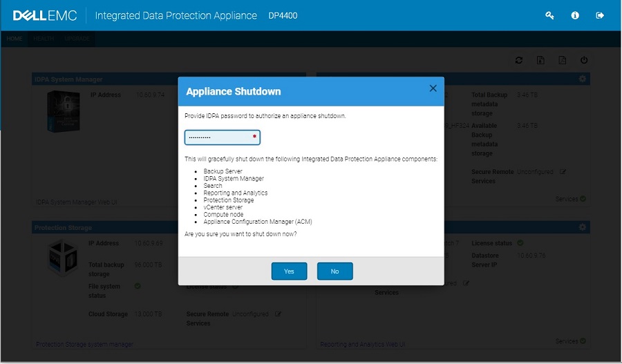This screenshot has width=622, height=364.
Task: Click the key icon in the header
Action: tap(549, 15)
